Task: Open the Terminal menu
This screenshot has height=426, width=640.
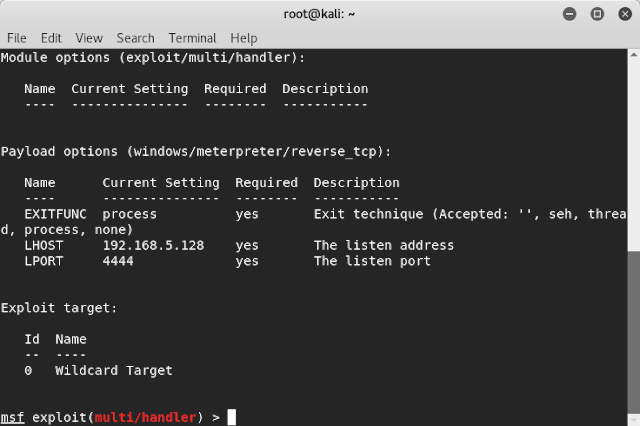Action: pos(192,38)
